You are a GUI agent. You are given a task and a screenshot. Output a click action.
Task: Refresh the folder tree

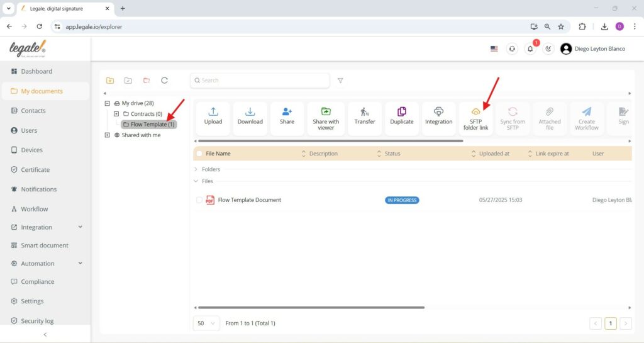click(164, 81)
